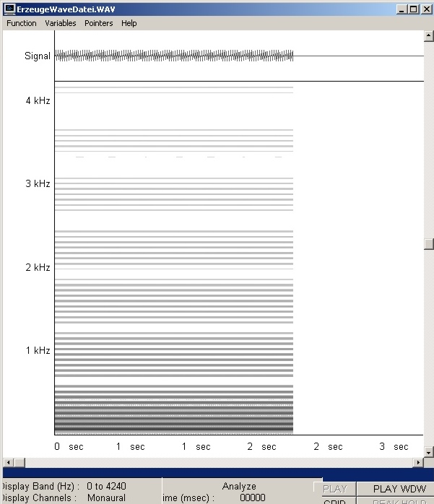Click the horizontal scrollbar left arrow
This screenshot has width=434, height=504.
[x=8, y=463]
